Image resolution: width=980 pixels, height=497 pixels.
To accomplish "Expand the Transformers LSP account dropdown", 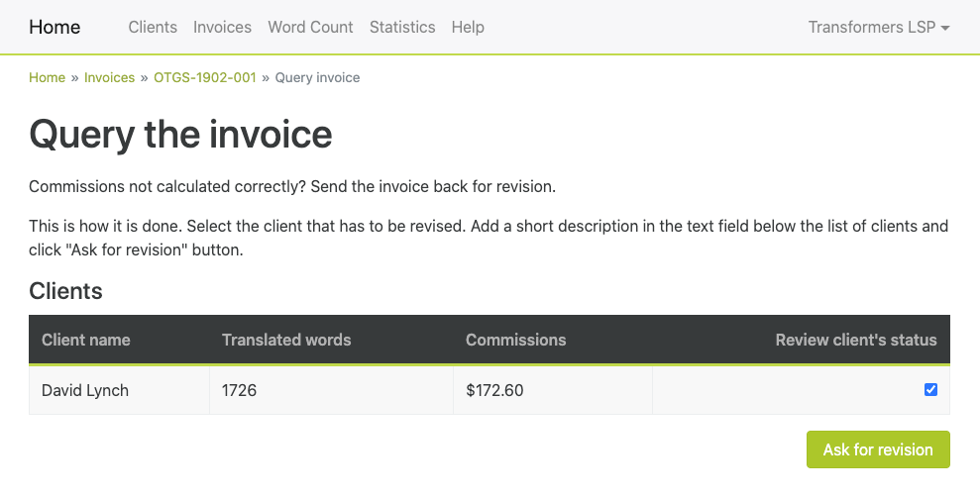I will click(x=879, y=27).
